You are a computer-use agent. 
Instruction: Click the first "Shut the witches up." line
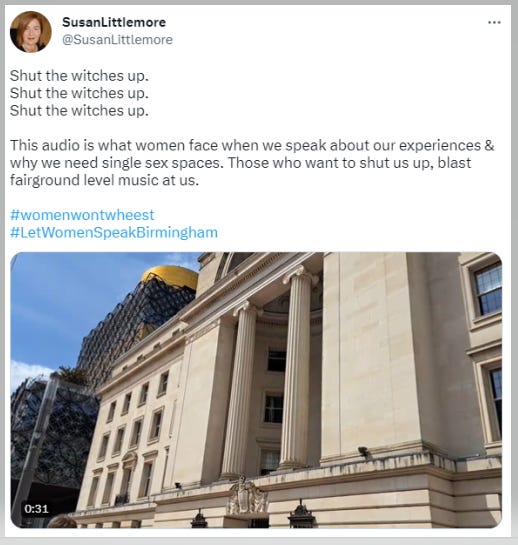[x=79, y=76]
